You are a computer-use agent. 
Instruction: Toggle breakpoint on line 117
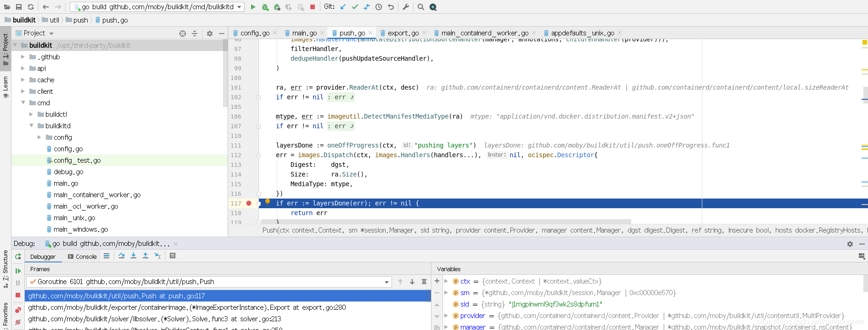coord(249,203)
